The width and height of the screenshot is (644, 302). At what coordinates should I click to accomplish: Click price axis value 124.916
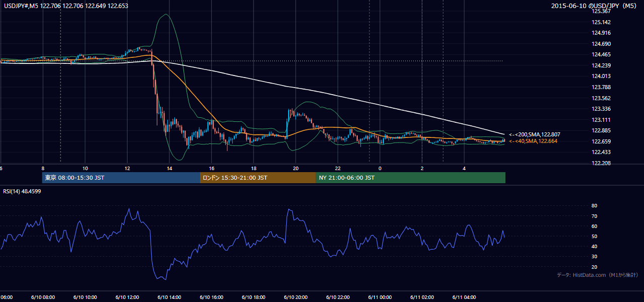coord(601,33)
